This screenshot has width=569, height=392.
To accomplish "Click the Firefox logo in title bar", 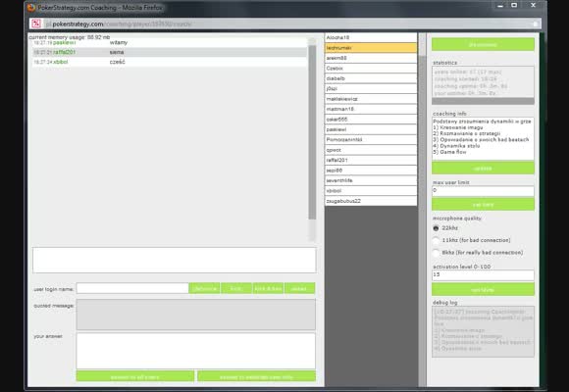I will pyautogui.click(x=31, y=7).
